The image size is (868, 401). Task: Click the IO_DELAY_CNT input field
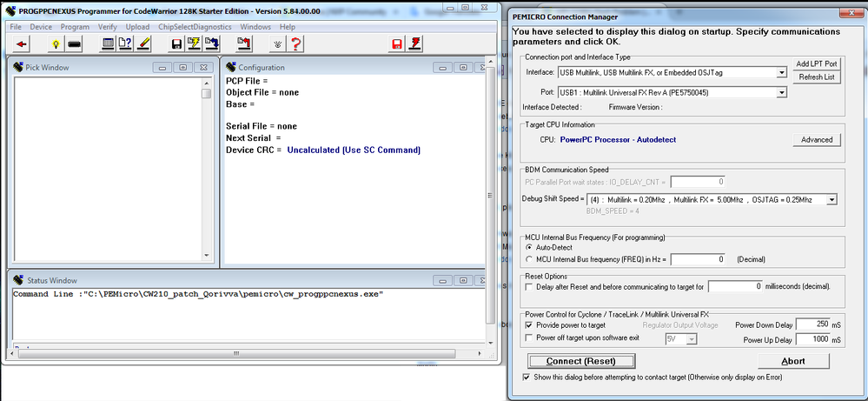pos(699,182)
